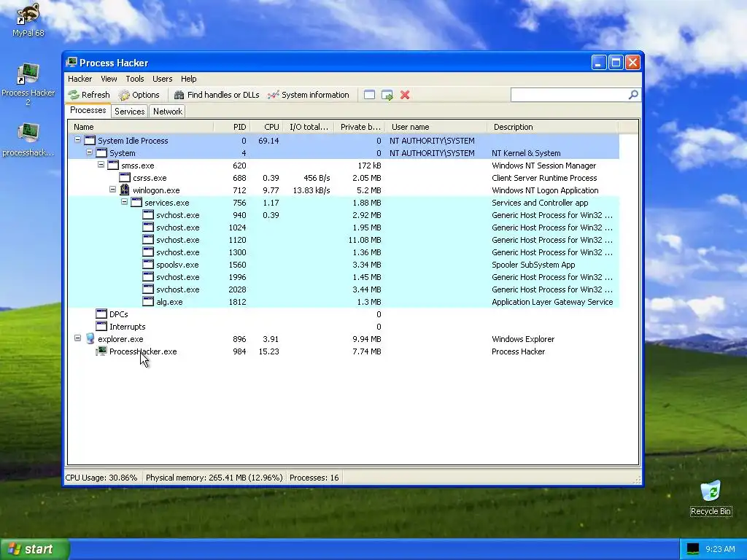The width and height of the screenshot is (747, 560).
Task: Open the Hacker menu
Action: pos(80,79)
